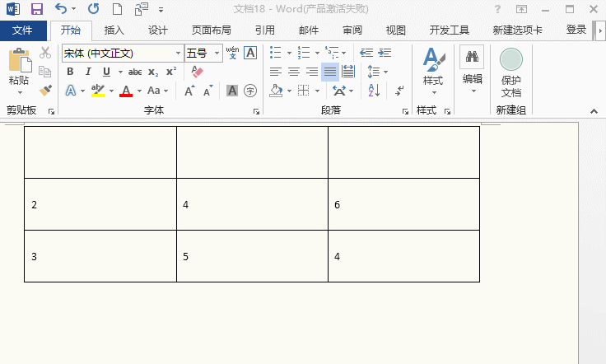Viewport: 606px width, 364px height.
Task: Toggle superscript formatting
Action: (171, 72)
